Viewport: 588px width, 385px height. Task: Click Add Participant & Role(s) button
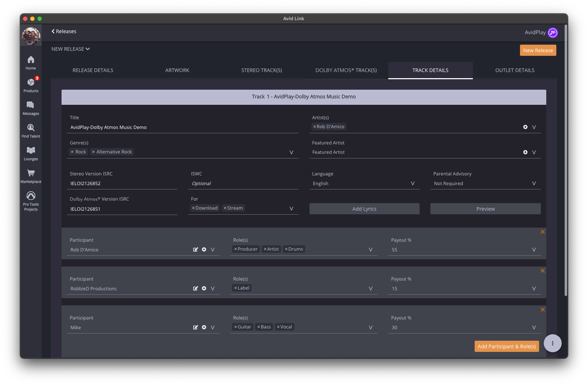pyautogui.click(x=507, y=346)
